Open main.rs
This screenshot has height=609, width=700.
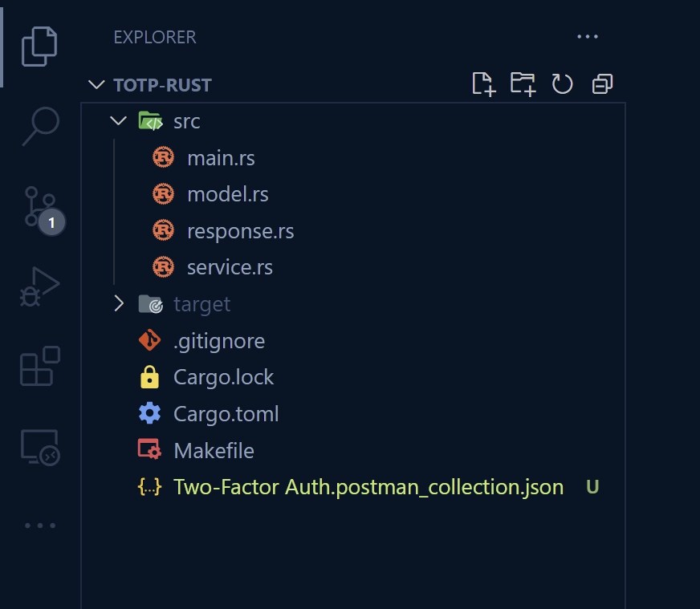tap(221, 157)
